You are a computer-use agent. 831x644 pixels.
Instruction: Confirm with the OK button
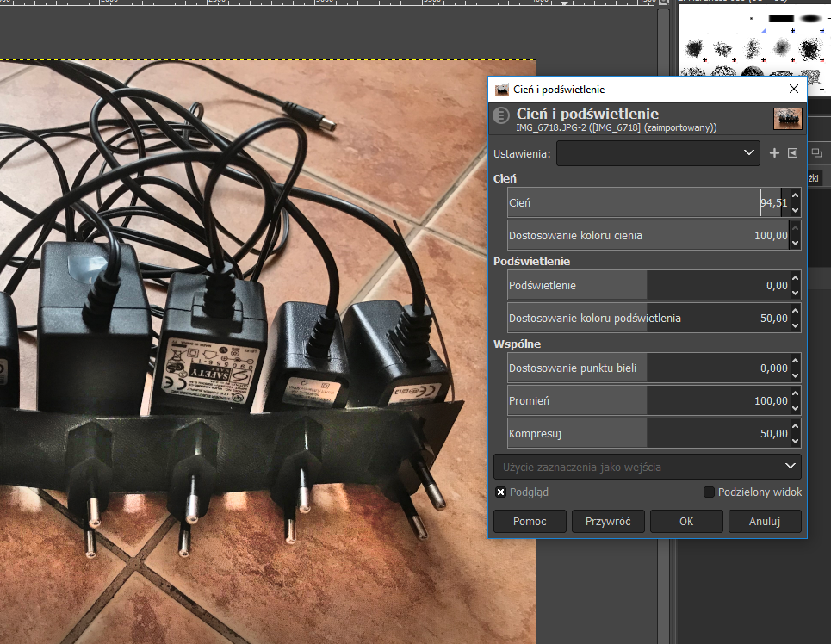pos(686,521)
